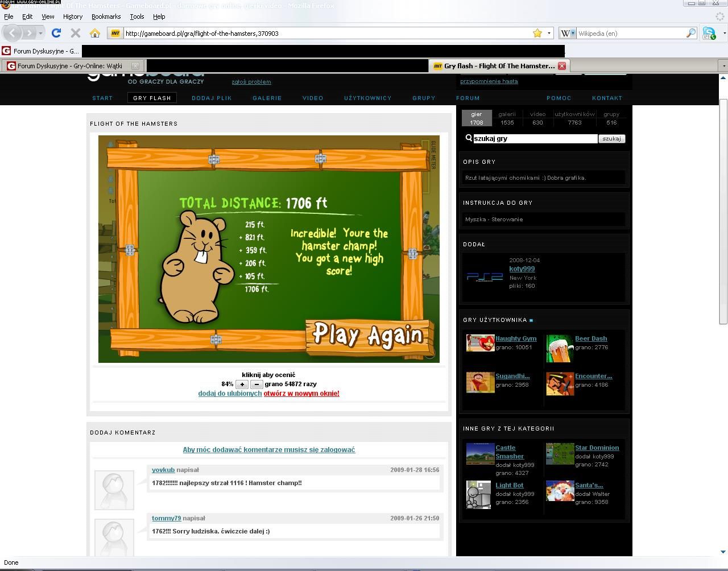728x571 pixels.
Task: Open POMOC in site navigation
Action: pyautogui.click(x=559, y=98)
